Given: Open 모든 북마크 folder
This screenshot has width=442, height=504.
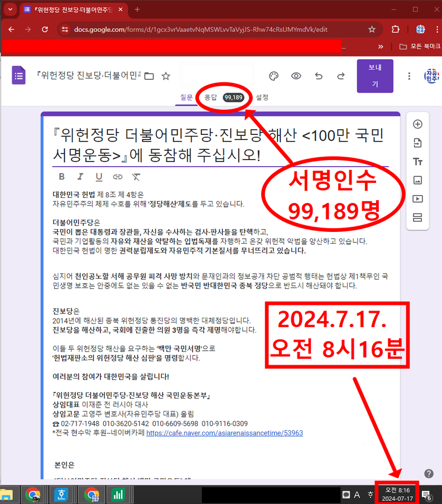Looking at the screenshot, I should pos(420,47).
